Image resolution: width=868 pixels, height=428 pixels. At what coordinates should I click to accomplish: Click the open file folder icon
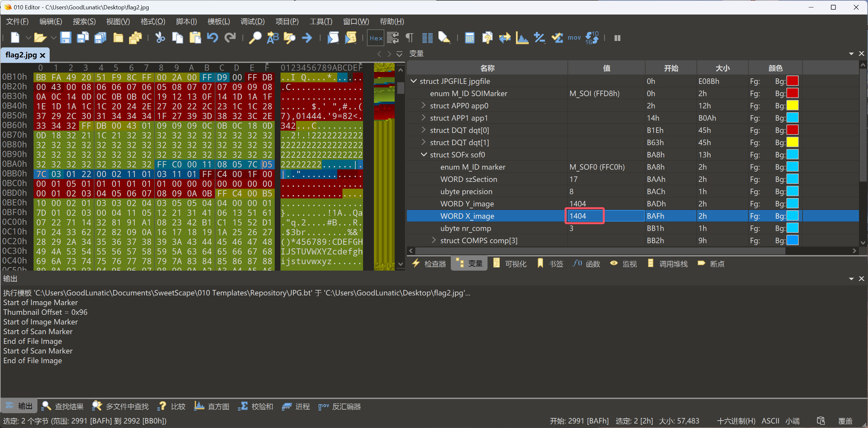[x=40, y=38]
